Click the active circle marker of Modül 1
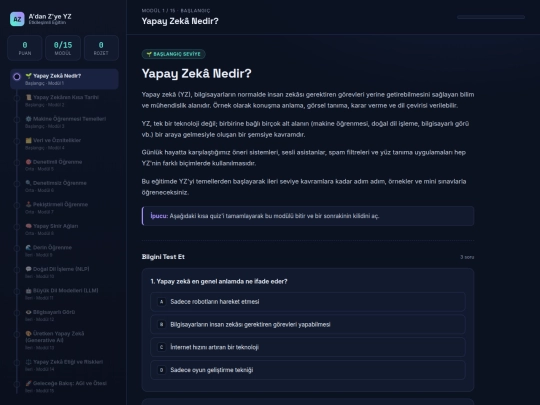The image size is (540, 405). tap(17, 76)
